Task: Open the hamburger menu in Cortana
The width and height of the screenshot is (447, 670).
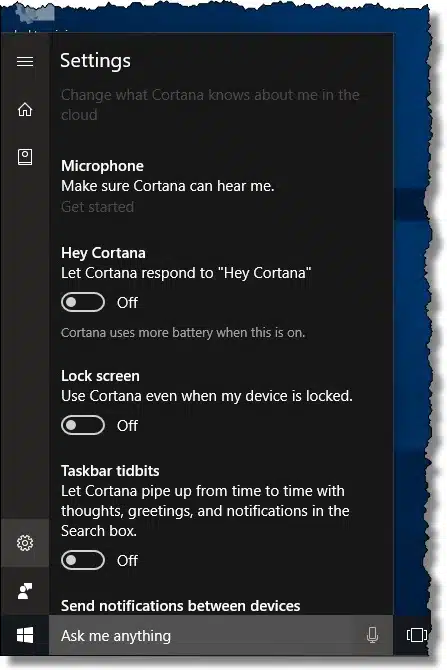Action: [x=25, y=62]
